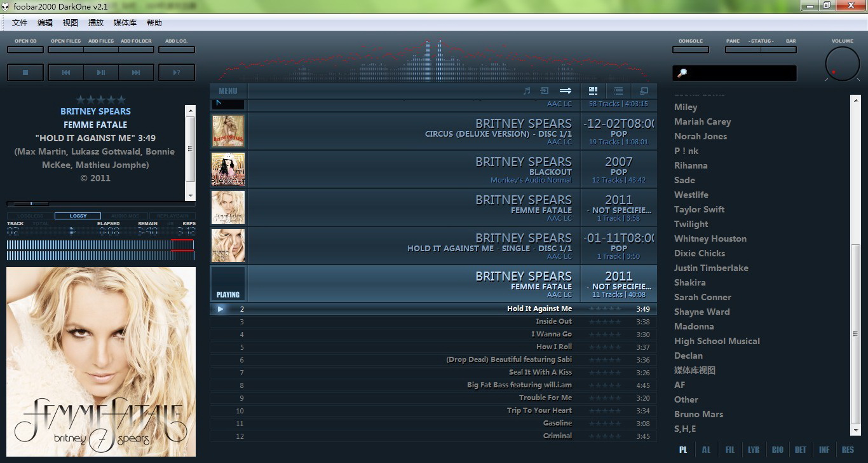Skip to the previous track
Viewport: 868px width, 463px height.
pyautogui.click(x=66, y=73)
